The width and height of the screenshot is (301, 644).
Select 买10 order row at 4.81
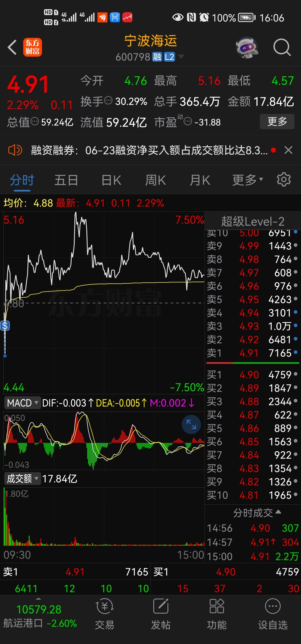[x=253, y=495]
